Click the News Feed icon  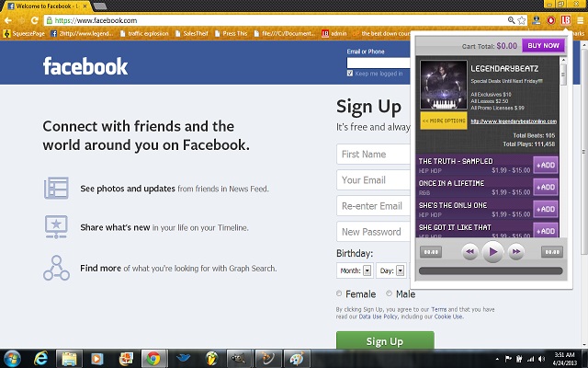coord(56,188)
